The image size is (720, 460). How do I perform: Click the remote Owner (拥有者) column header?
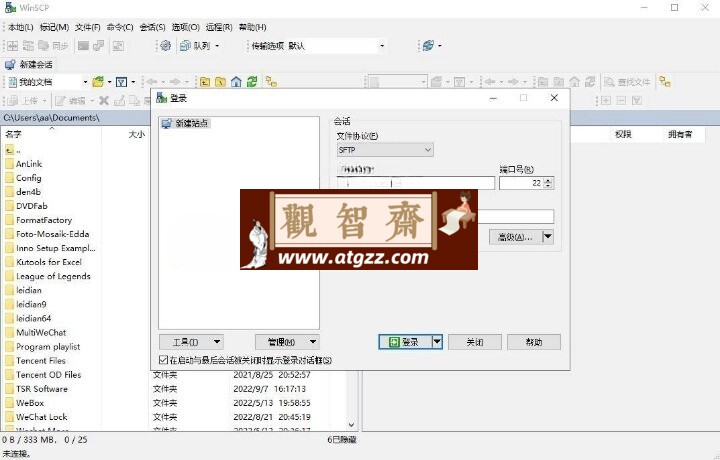pyautogui.click(x=680, y=134)
